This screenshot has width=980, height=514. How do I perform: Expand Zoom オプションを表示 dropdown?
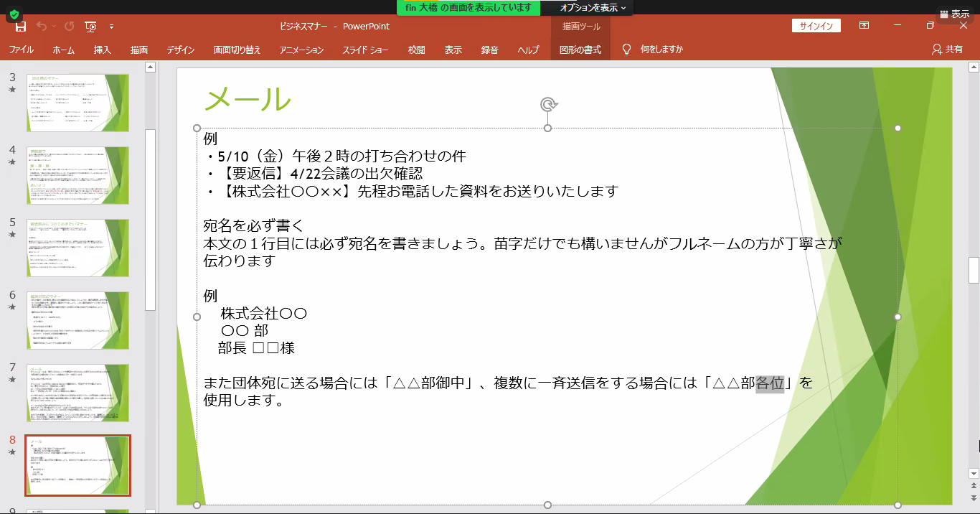[x=593, y=8]
